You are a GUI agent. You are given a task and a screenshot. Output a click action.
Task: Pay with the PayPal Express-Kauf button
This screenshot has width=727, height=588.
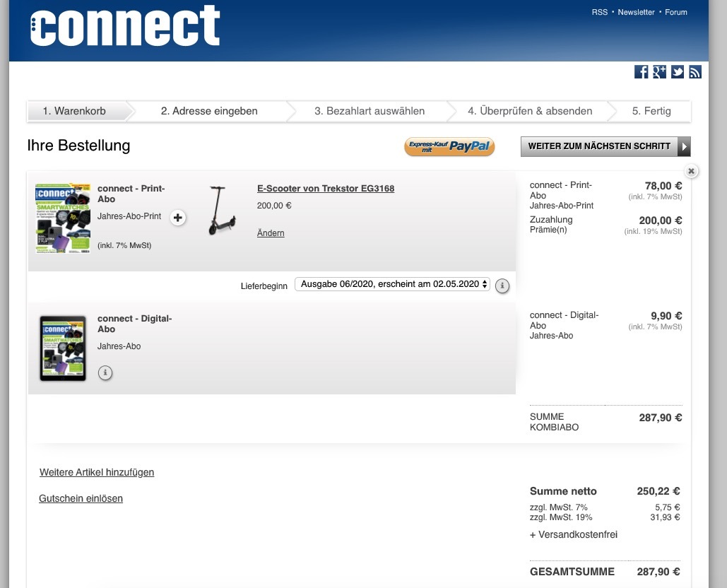[449, 146]
